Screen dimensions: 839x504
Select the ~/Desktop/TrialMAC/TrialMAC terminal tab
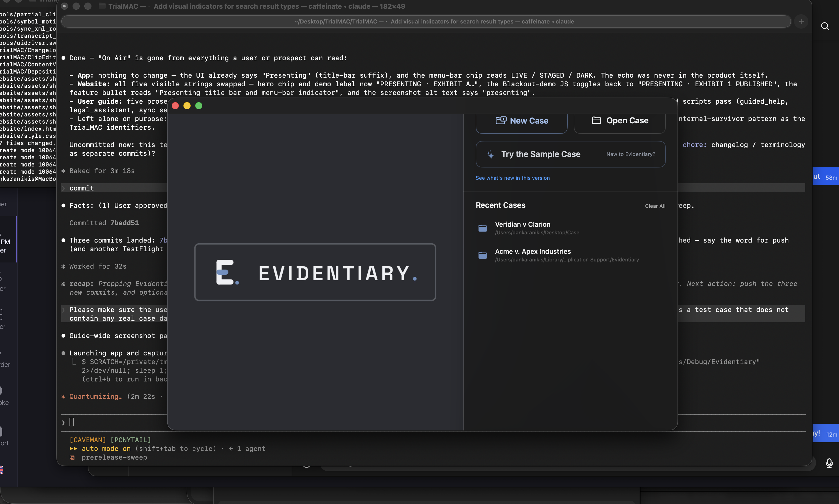(x=426, y=21)
